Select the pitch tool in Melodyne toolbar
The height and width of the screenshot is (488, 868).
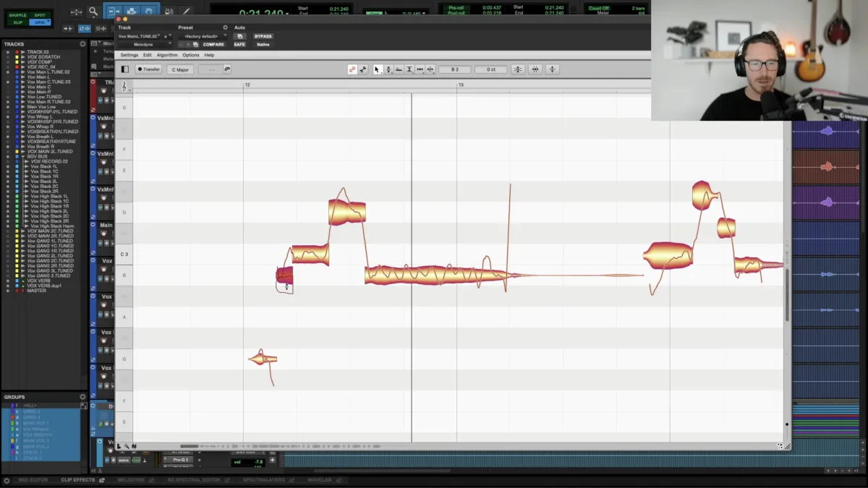pyautogui.click(x=388, y=69)
